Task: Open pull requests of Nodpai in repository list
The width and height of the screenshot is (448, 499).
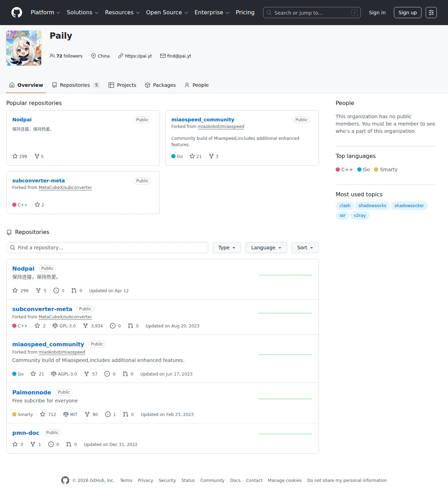Action: 77,290
